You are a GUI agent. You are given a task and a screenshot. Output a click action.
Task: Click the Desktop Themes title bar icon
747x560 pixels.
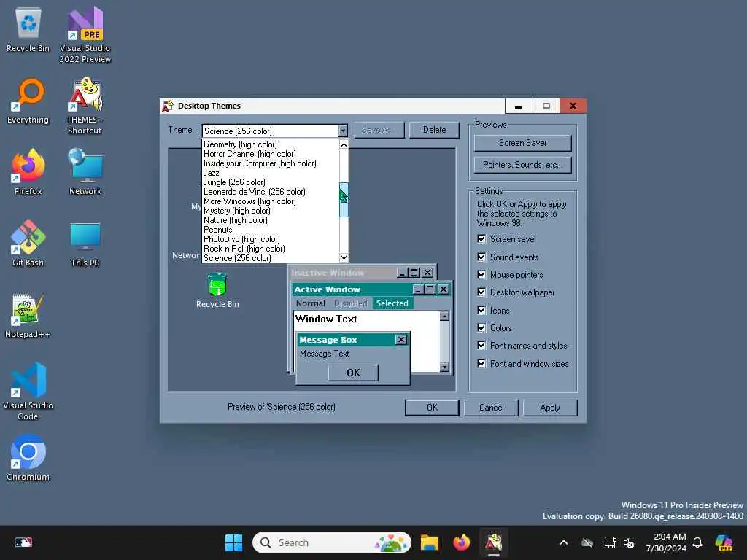click(x=168, y=106)
